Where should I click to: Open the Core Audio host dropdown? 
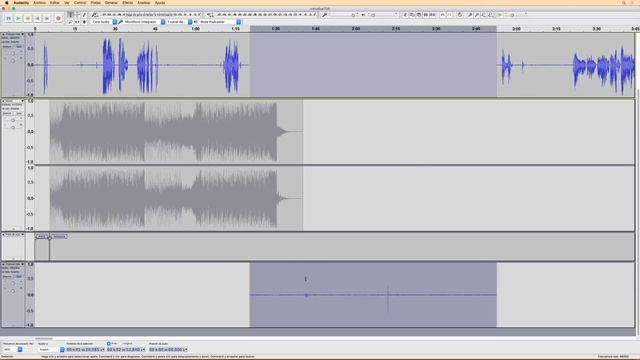104,22
